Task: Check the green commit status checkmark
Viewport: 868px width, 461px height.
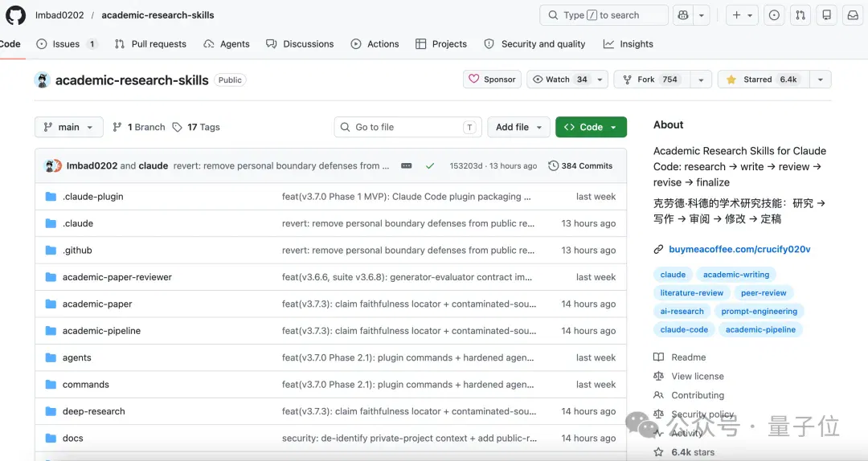Action: (x=430, y=165)
